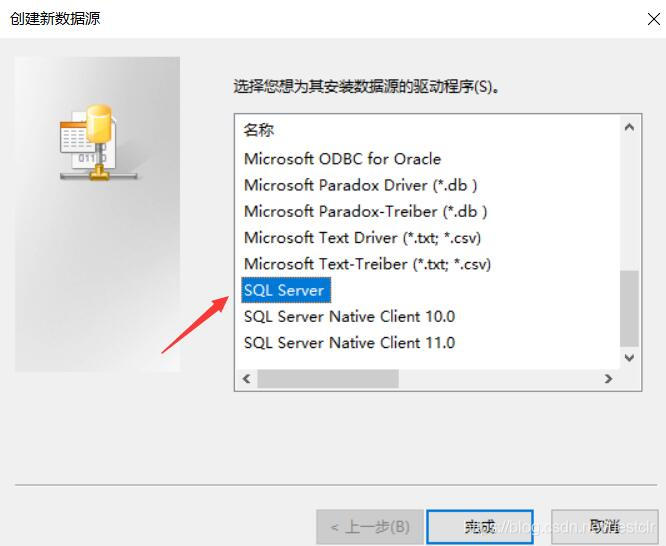Select Microsoft Paradox Driver (*.db) entry
Screen dimensions: 666x546
(x=360, y=185)
